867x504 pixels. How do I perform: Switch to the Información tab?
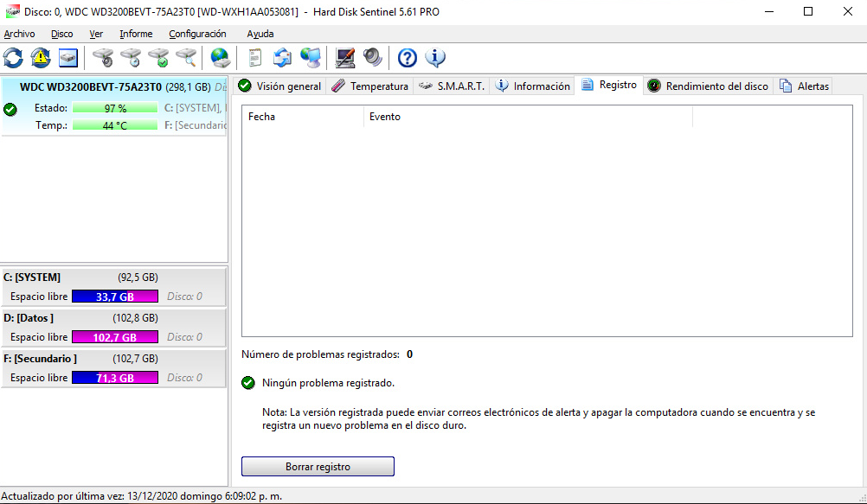[532, 86]
